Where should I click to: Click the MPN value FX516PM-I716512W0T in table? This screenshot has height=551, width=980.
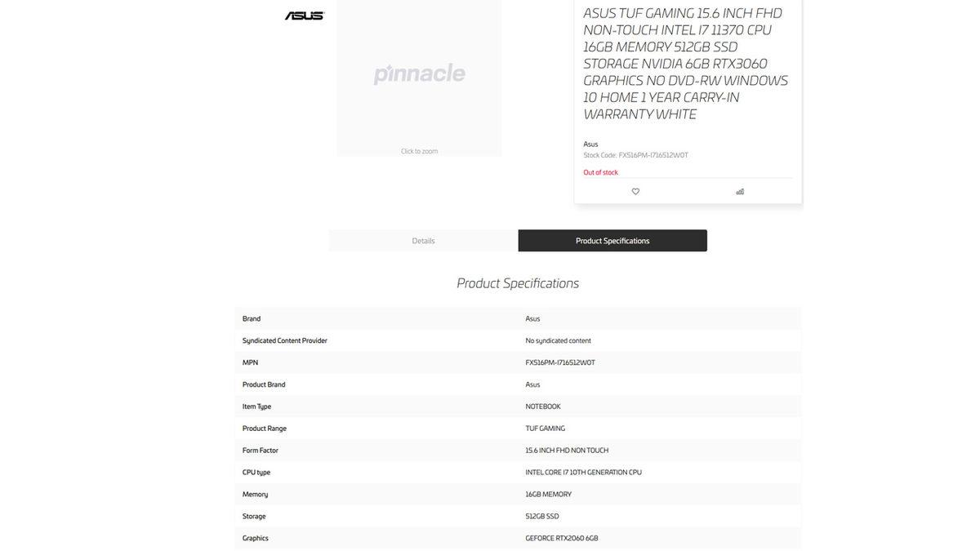(560, 362)
